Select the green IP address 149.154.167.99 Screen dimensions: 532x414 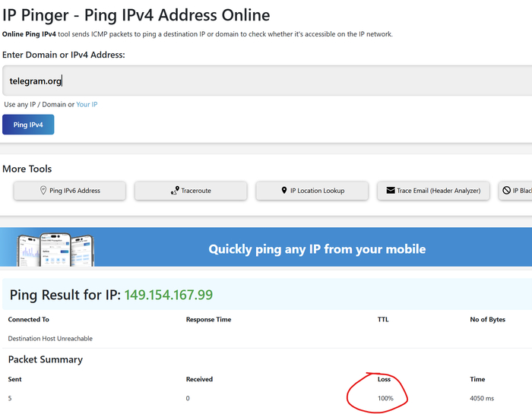point(168,295)
